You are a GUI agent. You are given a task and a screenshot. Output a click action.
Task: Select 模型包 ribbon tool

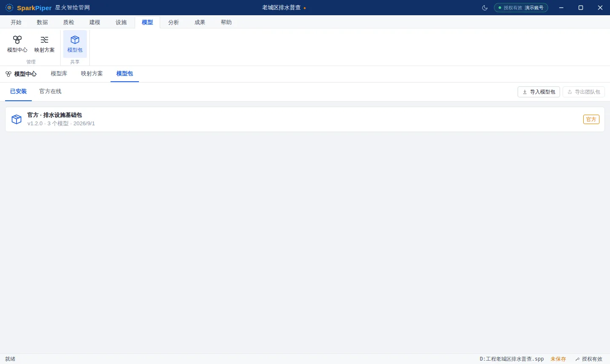75,44
